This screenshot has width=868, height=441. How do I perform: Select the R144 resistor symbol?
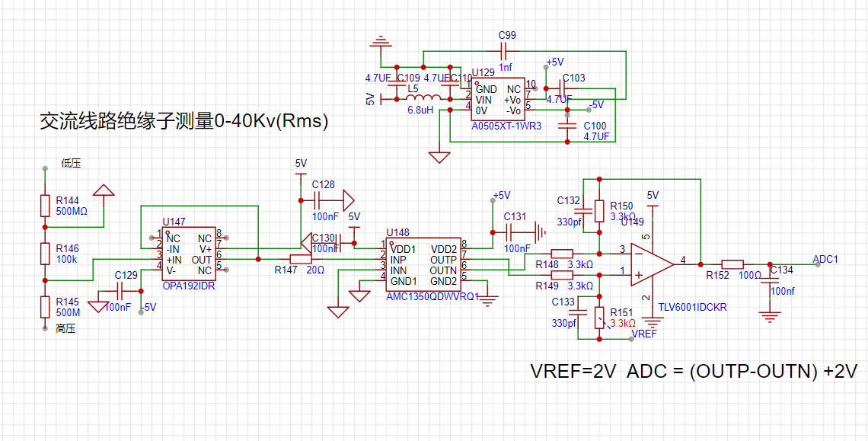click(x=46, y=205)
